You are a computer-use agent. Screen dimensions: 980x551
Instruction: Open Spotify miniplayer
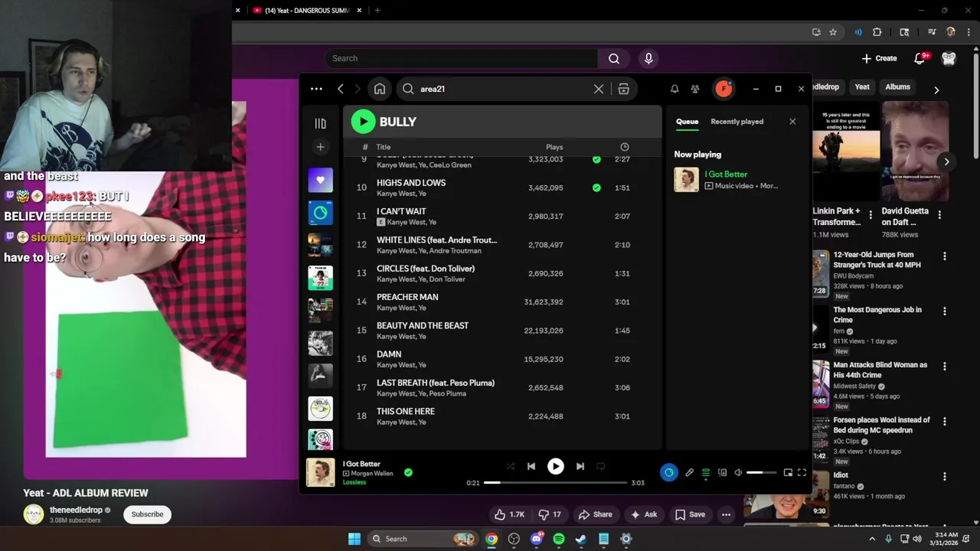tap(788, 473)
